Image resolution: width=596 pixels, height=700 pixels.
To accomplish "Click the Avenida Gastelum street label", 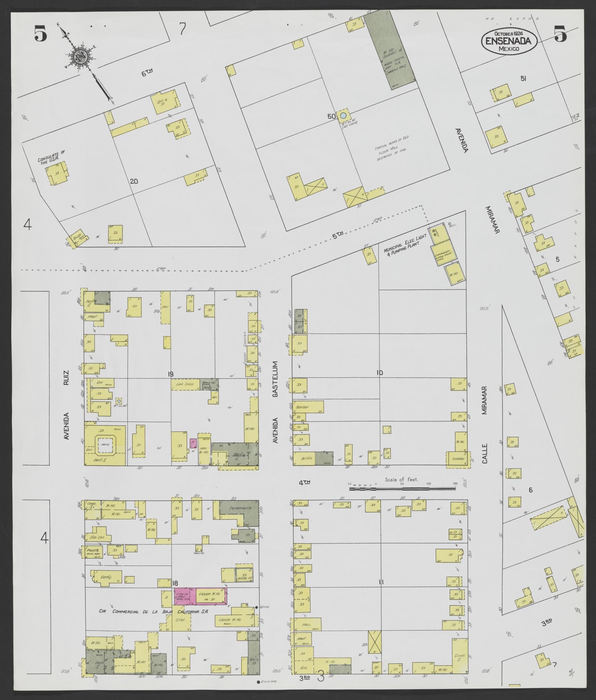I will point(276,403).
